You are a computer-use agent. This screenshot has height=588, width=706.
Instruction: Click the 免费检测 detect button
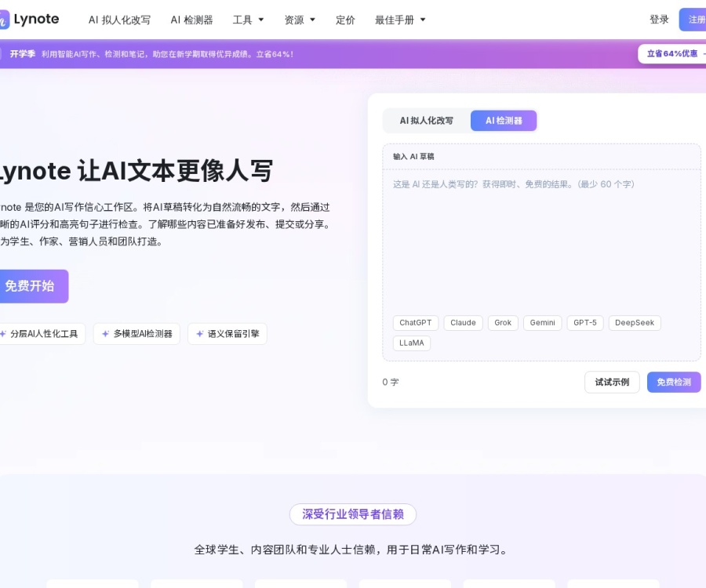[x=674, y=382]
